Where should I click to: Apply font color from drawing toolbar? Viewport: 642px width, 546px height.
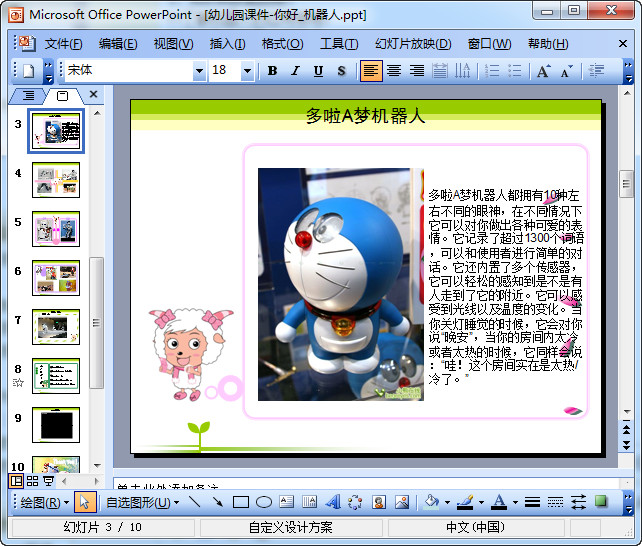coord(499,502)
